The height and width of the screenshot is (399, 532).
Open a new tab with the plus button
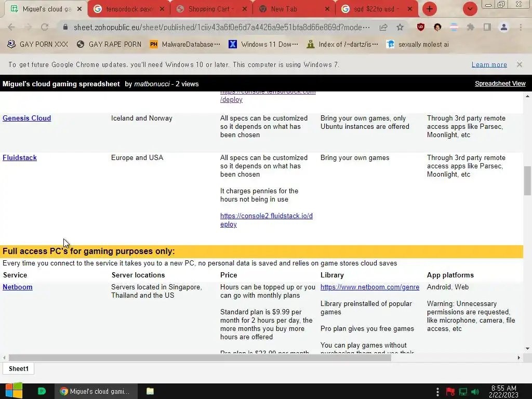430,9
